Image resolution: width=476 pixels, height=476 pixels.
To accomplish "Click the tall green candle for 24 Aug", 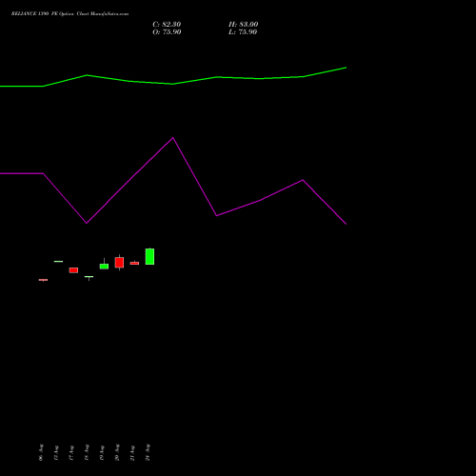I will click(x=149, y=256).
